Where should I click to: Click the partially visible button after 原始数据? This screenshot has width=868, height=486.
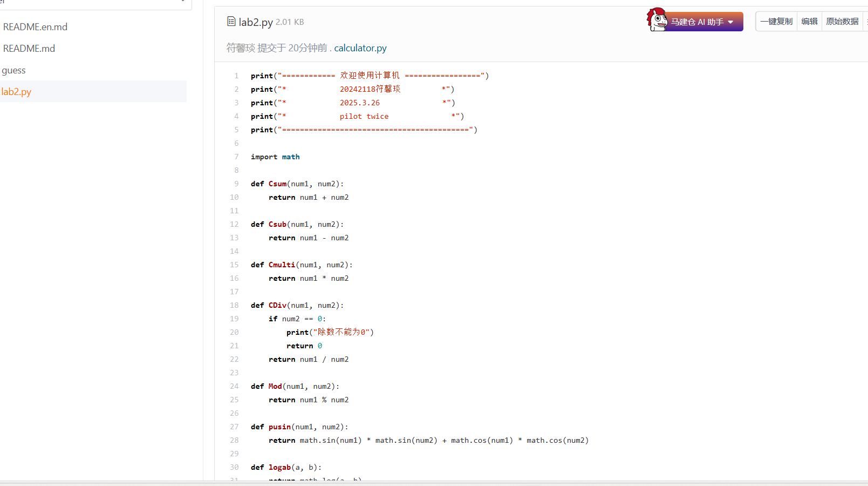click(866, 22)
